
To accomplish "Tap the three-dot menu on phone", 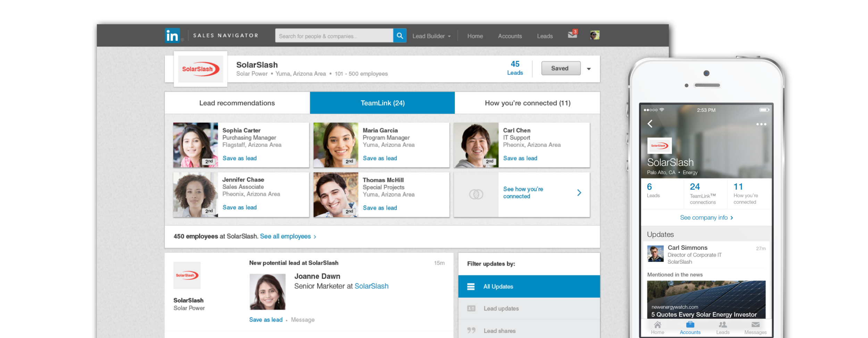I will tap(761, 124).
